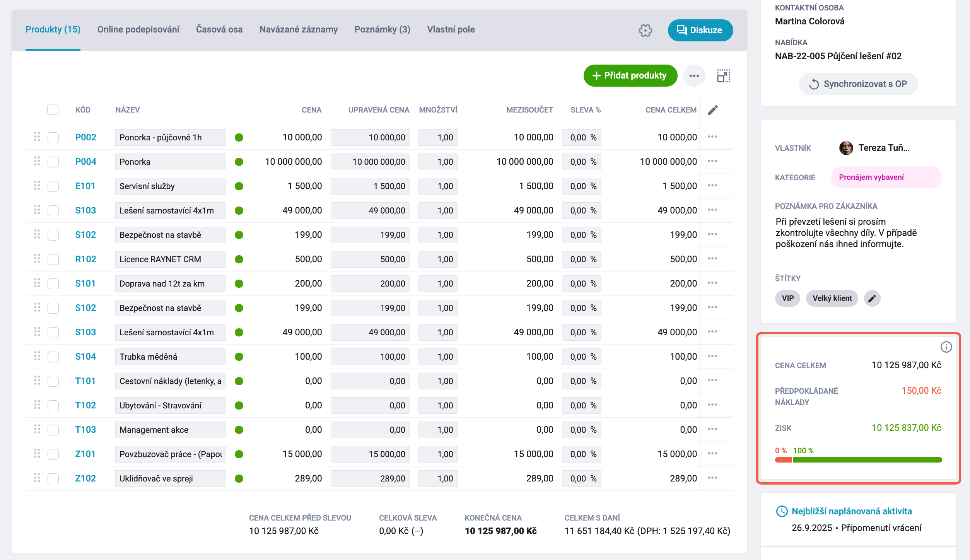Viewport: 970px width, 560px height.
Task: Open the Poznámky (3) tab
Action: [x=382, y=29]
